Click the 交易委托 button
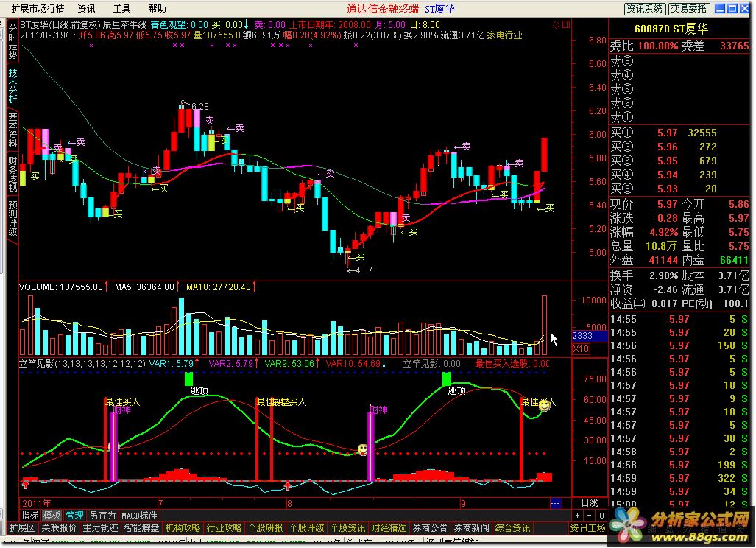The image size is (756, 548). (688, 9)
